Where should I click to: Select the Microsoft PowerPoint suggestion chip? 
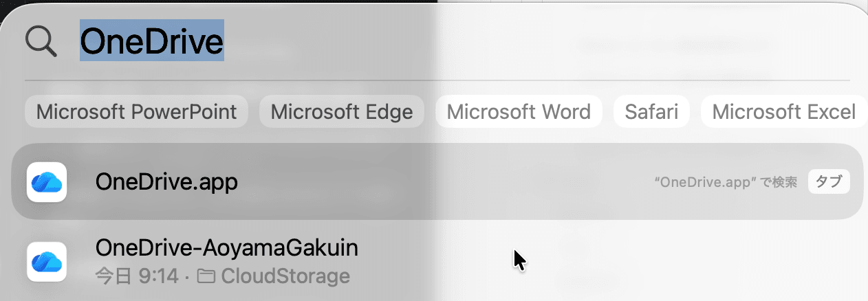coord(136,112)
